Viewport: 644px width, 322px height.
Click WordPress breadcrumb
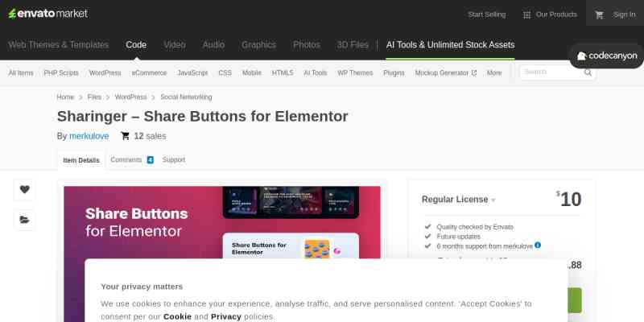[130, 97]
